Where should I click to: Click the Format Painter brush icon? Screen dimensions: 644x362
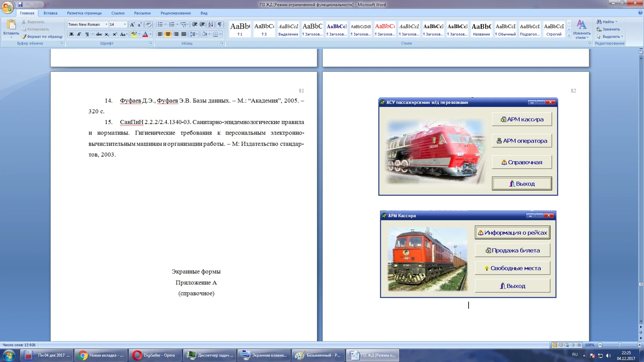(24, 37)
